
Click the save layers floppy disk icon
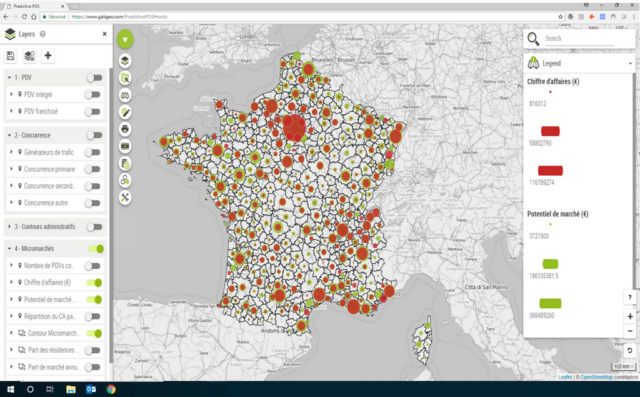point(11,56)
